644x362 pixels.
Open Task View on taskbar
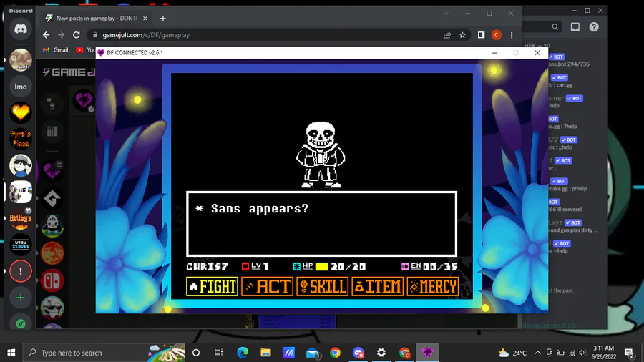click(x=218, y=353)
